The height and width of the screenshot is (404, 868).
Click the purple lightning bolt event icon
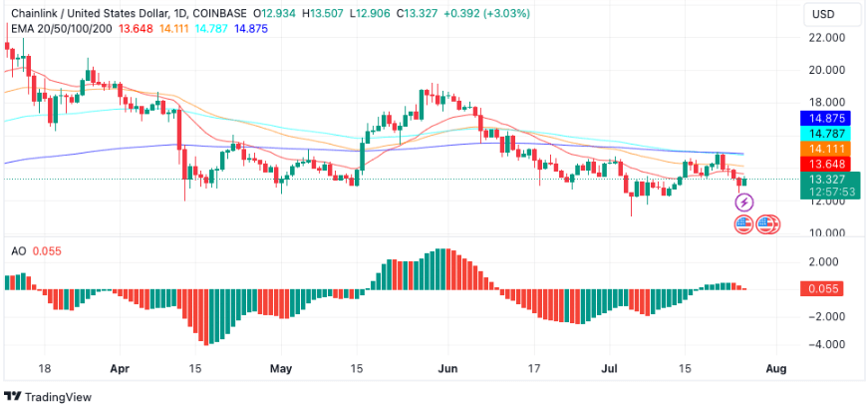point(744,202)
